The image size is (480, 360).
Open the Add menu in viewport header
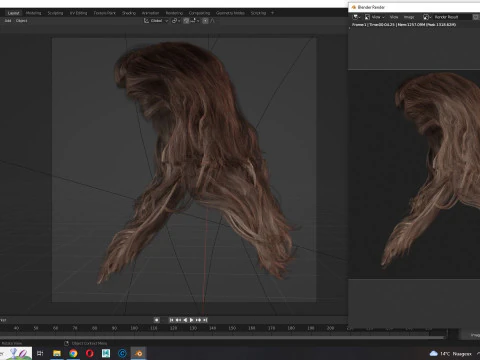point(8,21)
